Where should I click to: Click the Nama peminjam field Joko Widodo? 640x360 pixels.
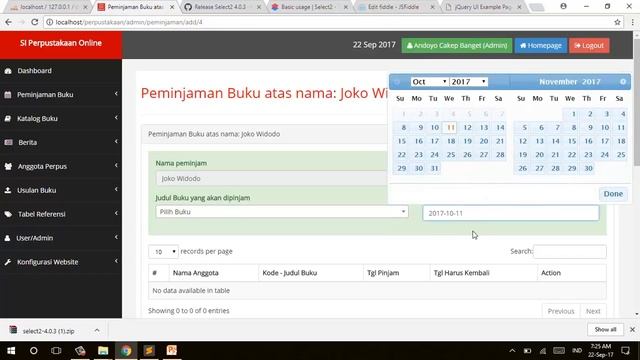[x=271, y=179]
